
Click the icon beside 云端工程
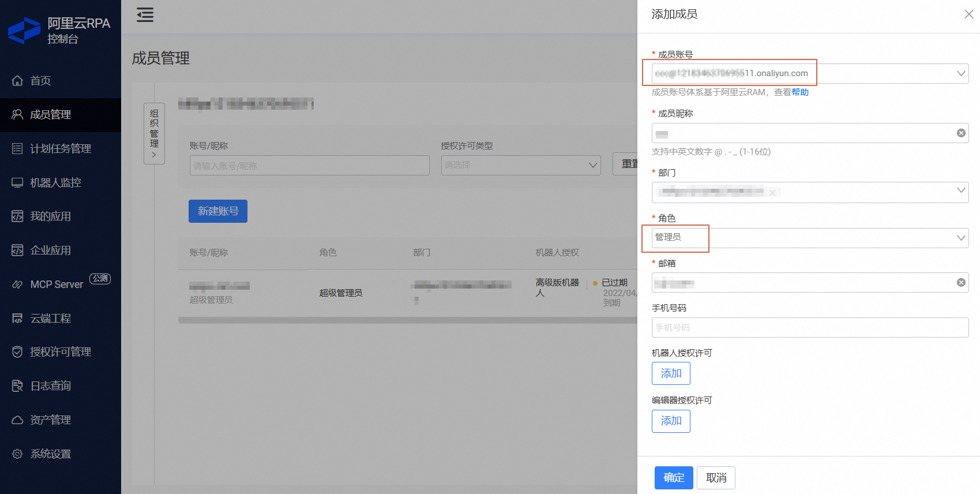pos(17,318)
